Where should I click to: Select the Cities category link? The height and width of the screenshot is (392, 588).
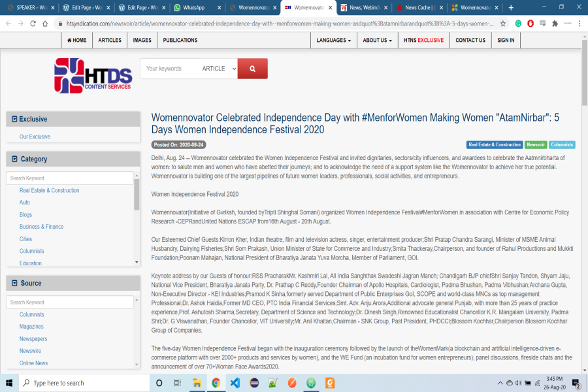26,239
